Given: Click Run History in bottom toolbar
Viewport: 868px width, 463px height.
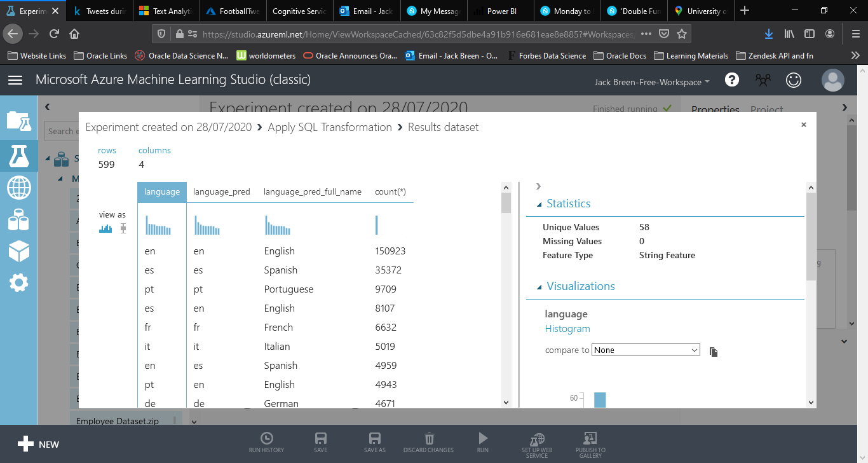Looking at the screenshot, I should pos(266,443).
